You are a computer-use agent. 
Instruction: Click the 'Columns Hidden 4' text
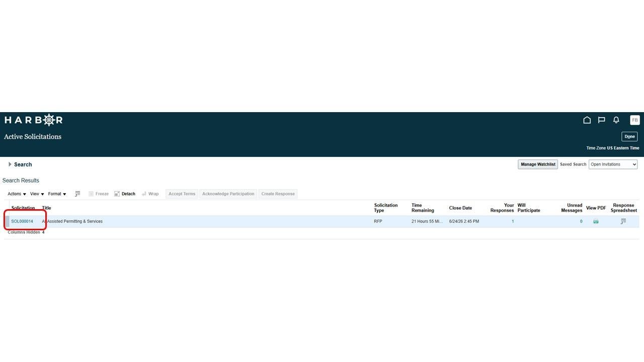[x=26, y=232]
